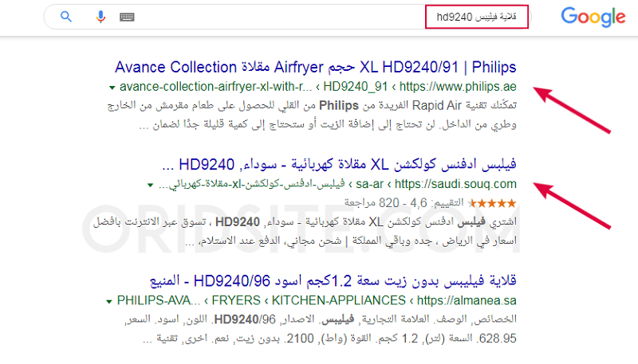Go to Google homepage via logo
Image resolution: width=638 pixels, height=364 pixels.
click(593, 17)
